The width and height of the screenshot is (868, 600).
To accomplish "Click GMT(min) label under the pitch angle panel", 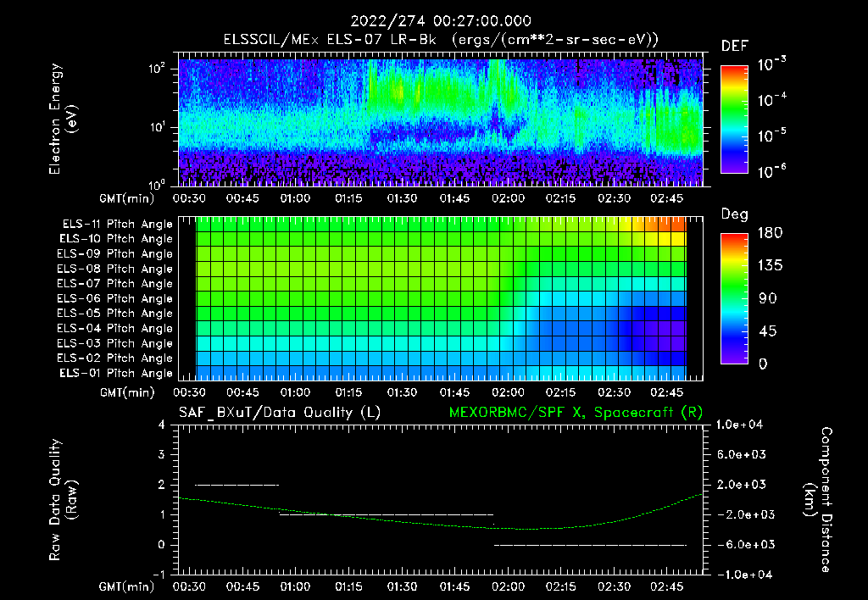I will click(x=127, y=392).
